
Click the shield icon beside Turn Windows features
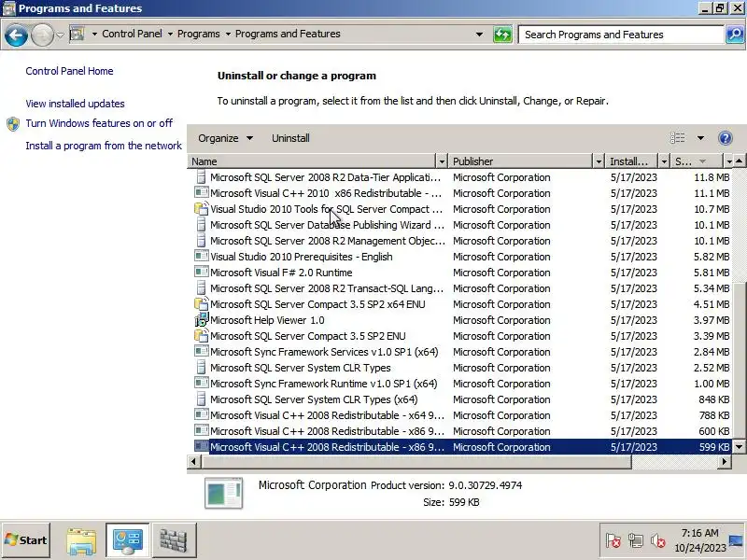tap(13, 124)
